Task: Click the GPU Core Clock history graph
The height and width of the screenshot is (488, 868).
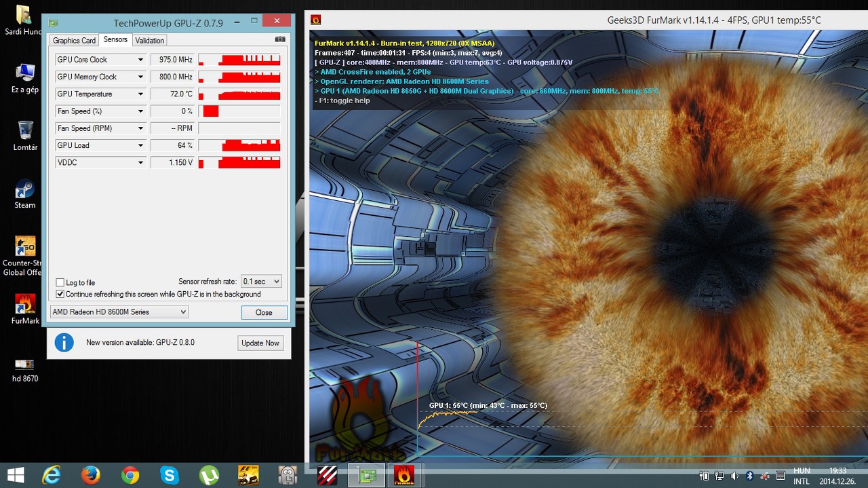Action: pyautogui.click(x=239, y=60)
